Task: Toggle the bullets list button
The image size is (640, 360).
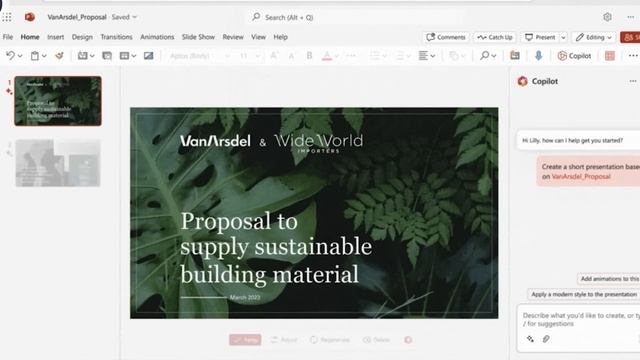Action: click(x=374, y=56)
